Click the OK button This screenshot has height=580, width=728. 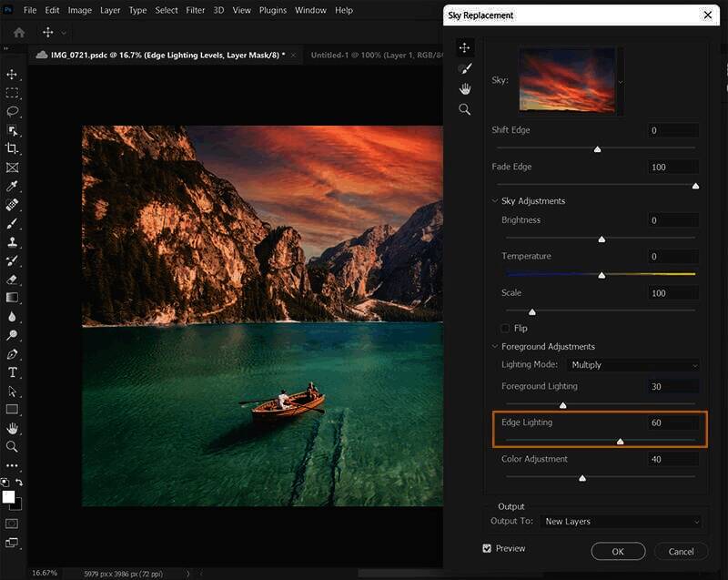tap(618, 552)
